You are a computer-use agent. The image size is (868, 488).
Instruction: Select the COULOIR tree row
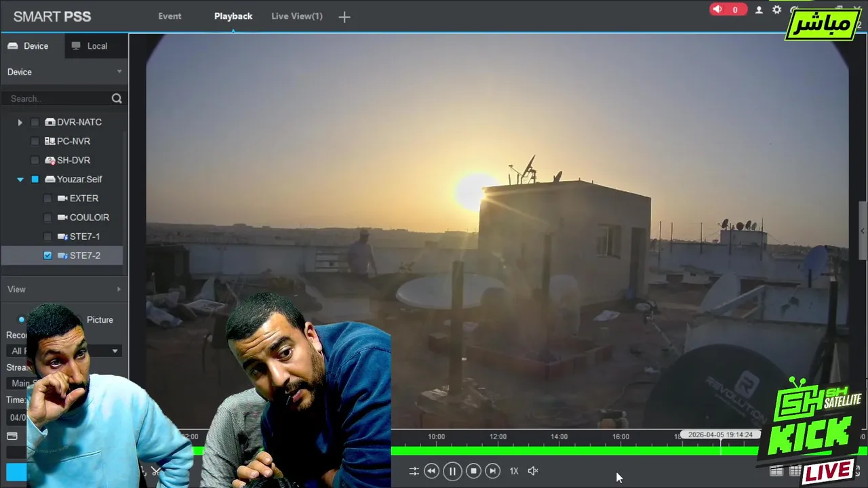(x=62, y=217)
